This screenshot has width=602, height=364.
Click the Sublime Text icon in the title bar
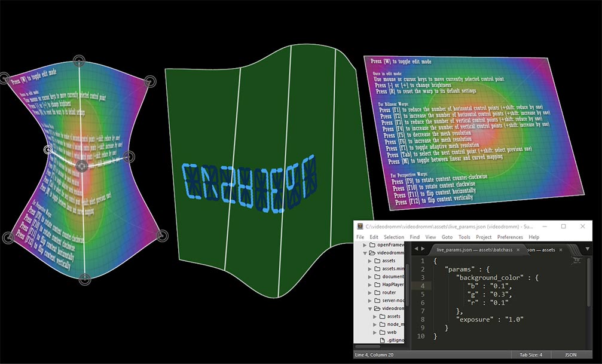click(359, 227)
